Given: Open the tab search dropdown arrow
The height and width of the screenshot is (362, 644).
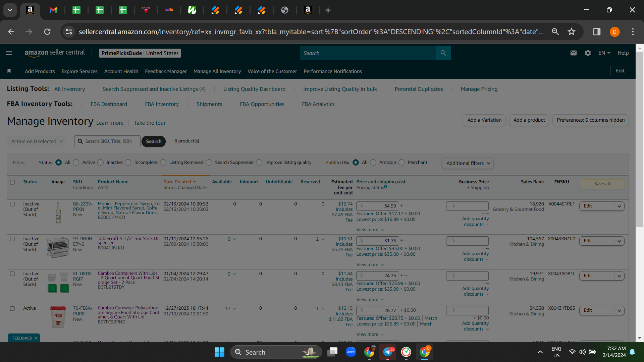Looking at the screenshot, I should (10, 10).
